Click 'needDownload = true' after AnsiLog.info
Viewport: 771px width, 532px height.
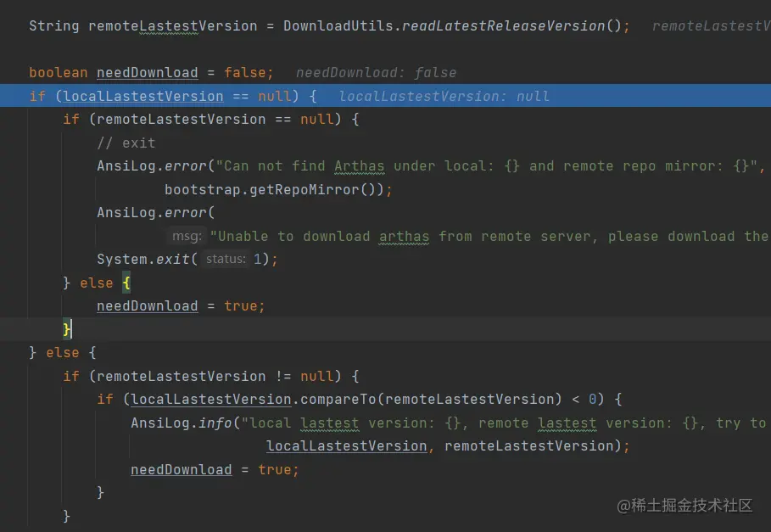pyautogui.click(x=210, y=469)
